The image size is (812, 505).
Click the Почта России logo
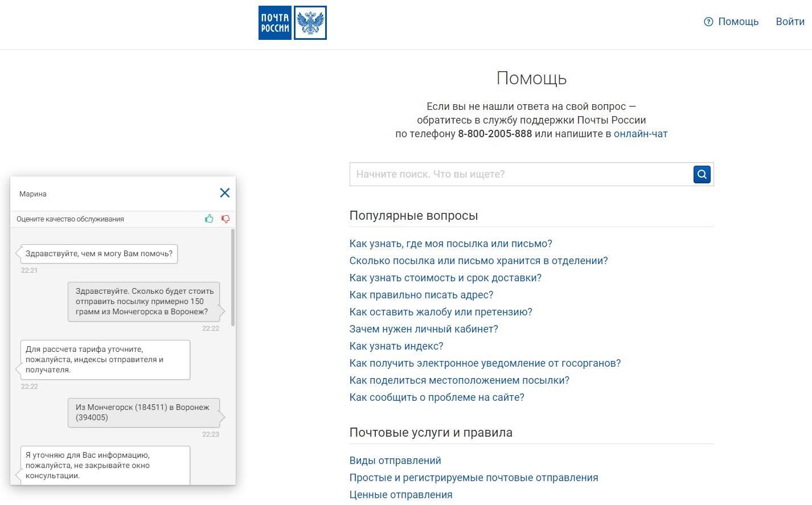[293, 23]
